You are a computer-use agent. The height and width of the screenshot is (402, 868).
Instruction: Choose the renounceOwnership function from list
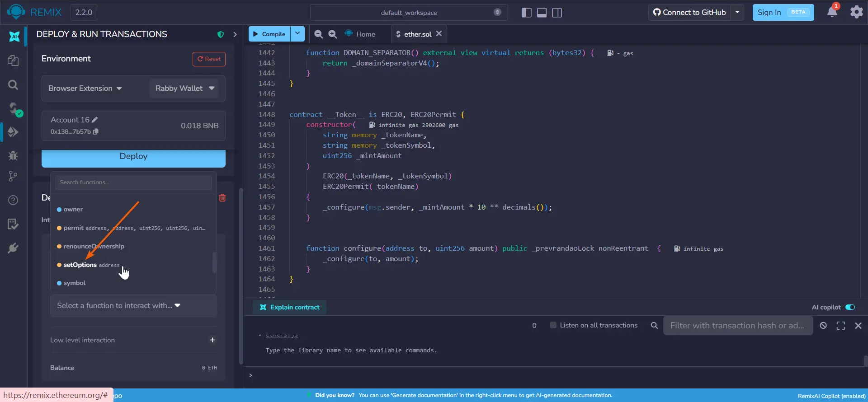click(x=134, y=247)
